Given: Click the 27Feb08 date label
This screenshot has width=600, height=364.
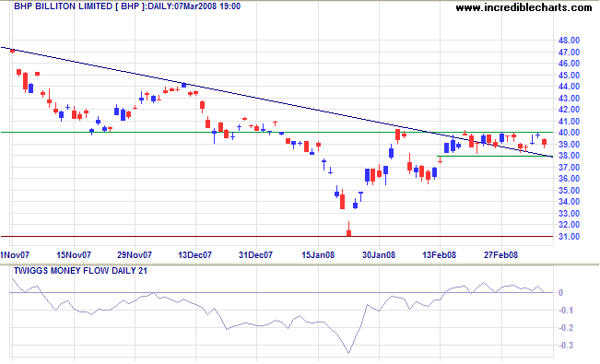Looking at the screenshot, I should point(500,255).
